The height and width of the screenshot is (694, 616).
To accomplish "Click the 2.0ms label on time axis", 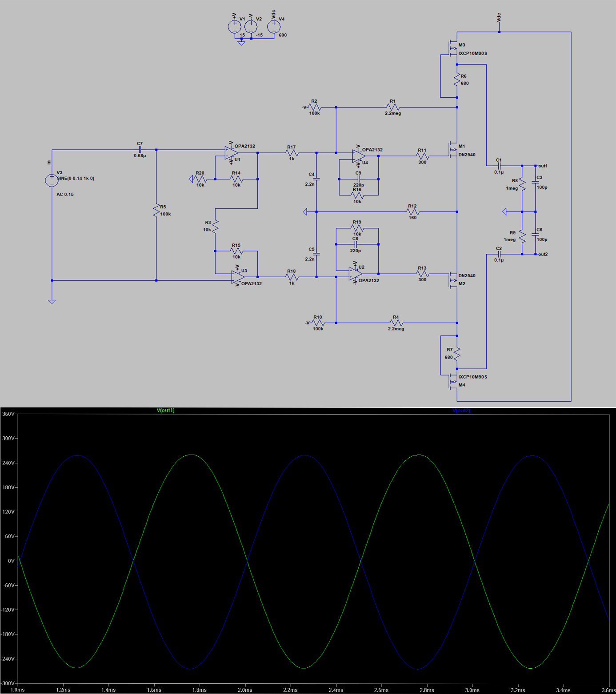I will click(245, 690).
